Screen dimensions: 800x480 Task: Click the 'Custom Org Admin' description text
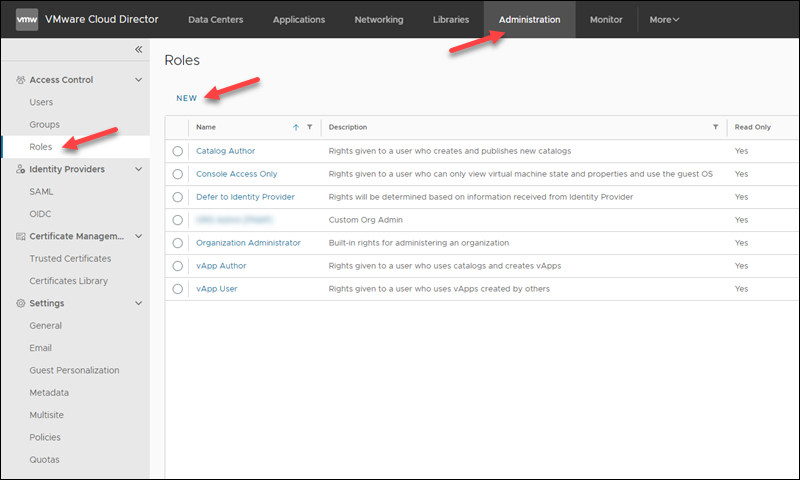tap(365, 220)
